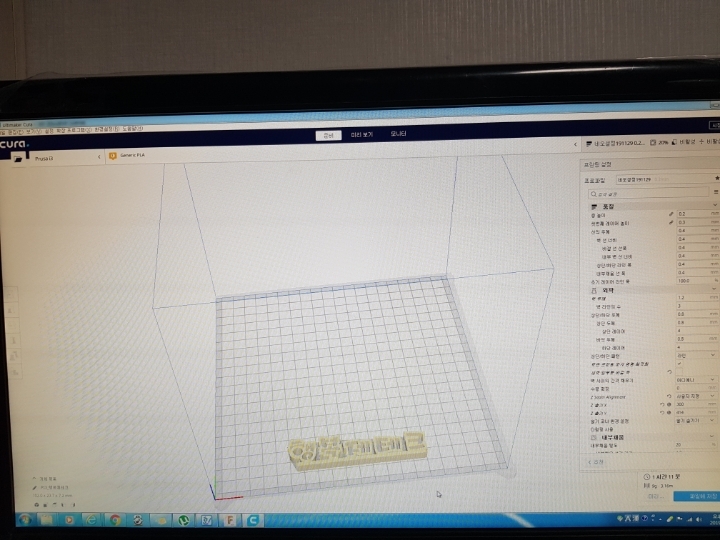Open the 환경설정 (Preferences) menu

107,130
